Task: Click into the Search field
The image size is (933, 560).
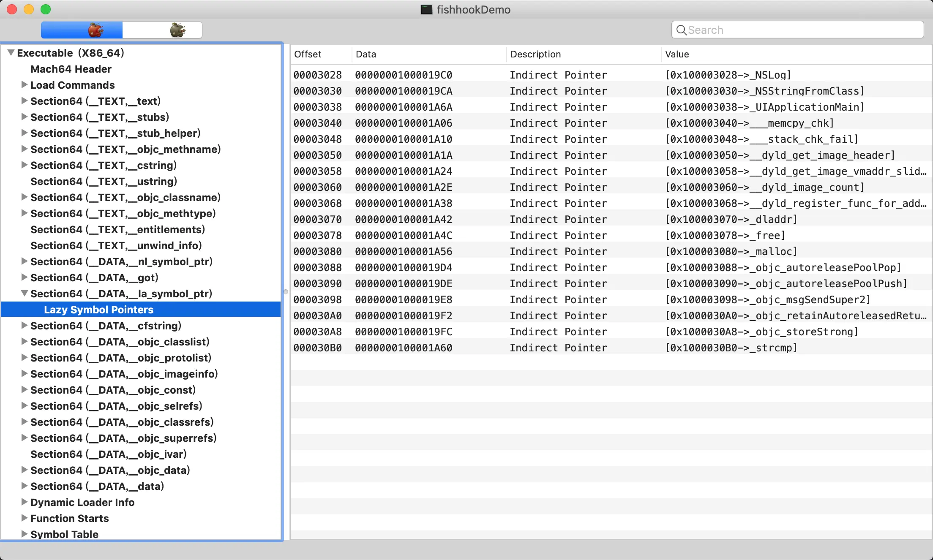Action: tap(803, 30)
